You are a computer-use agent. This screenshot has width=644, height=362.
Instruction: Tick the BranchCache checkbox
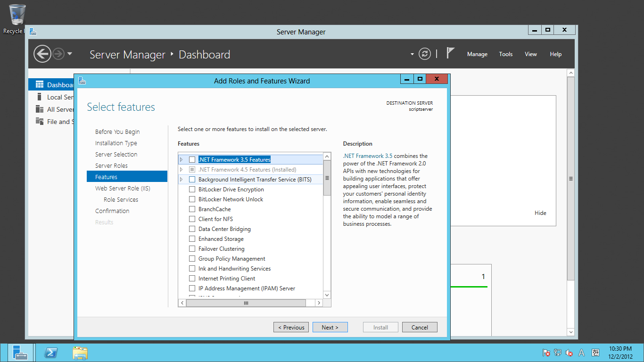(x=192, y=209)
